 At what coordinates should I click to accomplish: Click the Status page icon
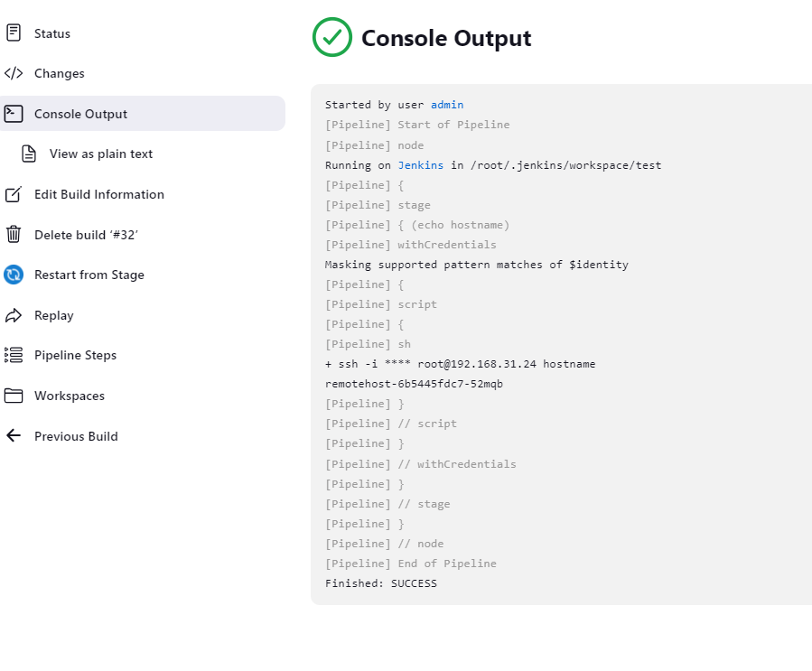click(14, 33)
